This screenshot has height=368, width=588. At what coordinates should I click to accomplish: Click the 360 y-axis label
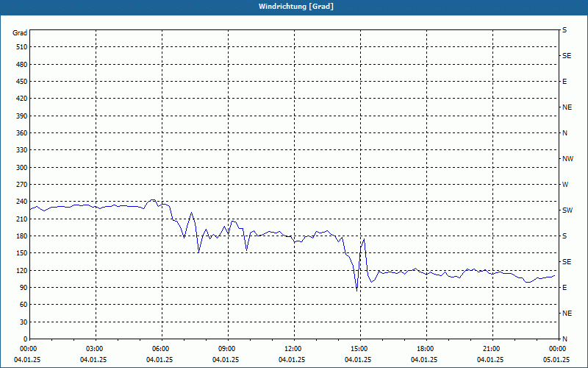click(22, 133)
